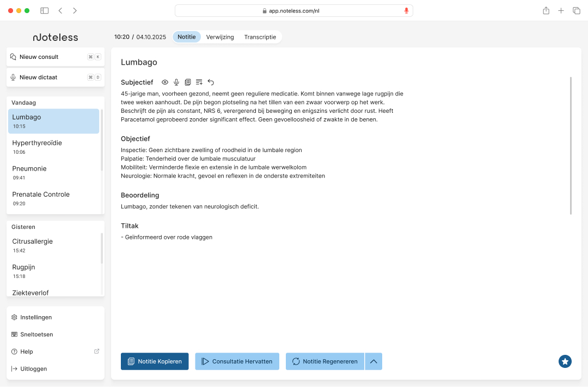
Task: Click the Noteless logo
Action: click(x=56, y=37)
